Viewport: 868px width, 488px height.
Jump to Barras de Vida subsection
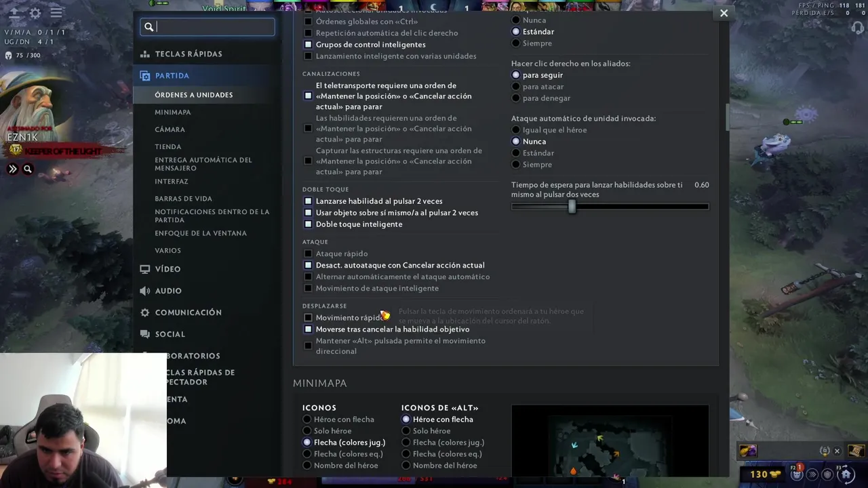coord(183,199)
